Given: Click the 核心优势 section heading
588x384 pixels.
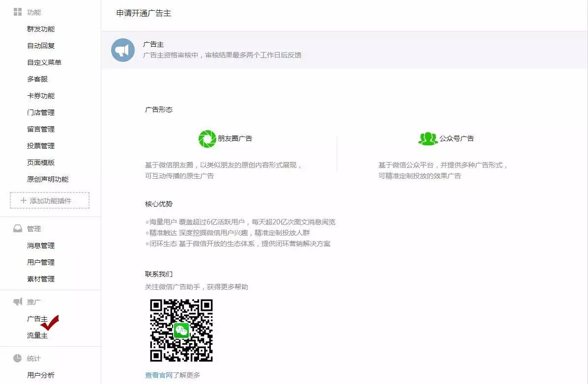Looking at the screenshot, I should click(x=159, y=204).
